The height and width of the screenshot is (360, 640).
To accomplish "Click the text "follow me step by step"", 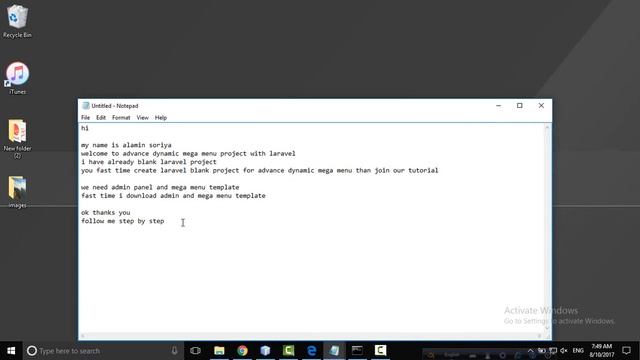I will pos(122,221).
